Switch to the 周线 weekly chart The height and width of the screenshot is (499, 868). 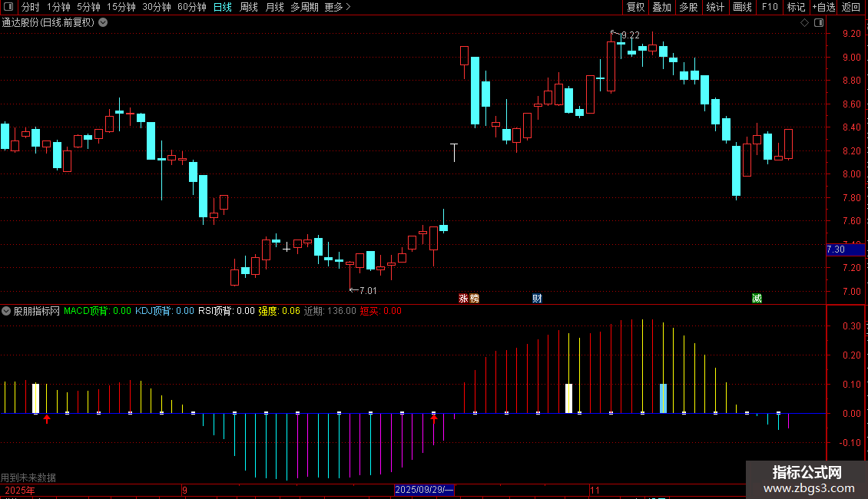[x=249, y=7]
